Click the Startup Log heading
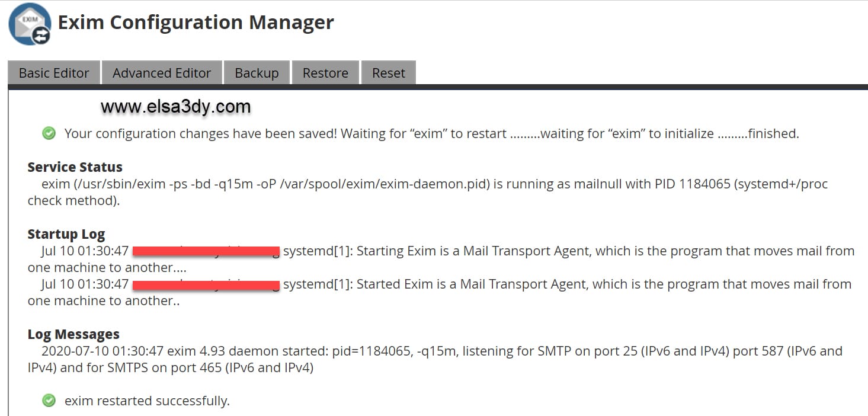Viewport: 868px width, 416px height. click(x=66, y=234)
